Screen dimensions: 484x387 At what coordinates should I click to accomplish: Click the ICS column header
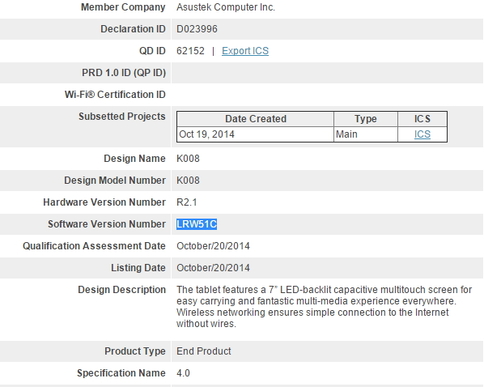pos(422,119)
